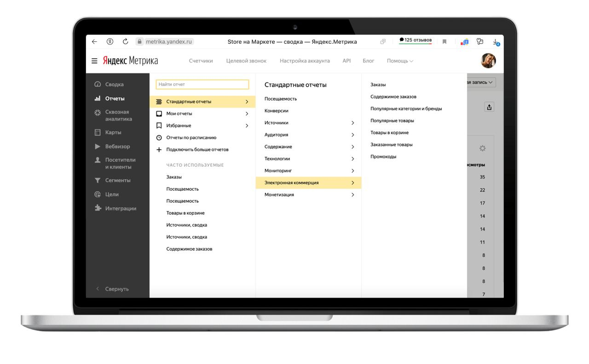The width and height of the screenshot is (589, 364).
Task: Open the hamburger menu next to Яндекс Метрика
Action: [94, 61]
